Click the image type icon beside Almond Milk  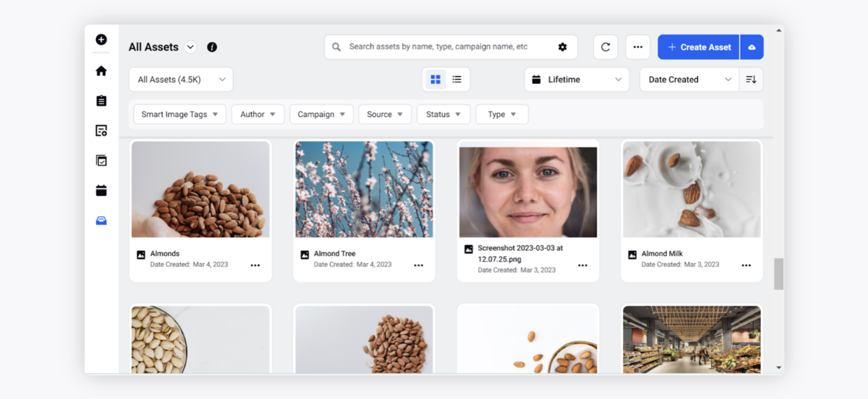(632, 254)
